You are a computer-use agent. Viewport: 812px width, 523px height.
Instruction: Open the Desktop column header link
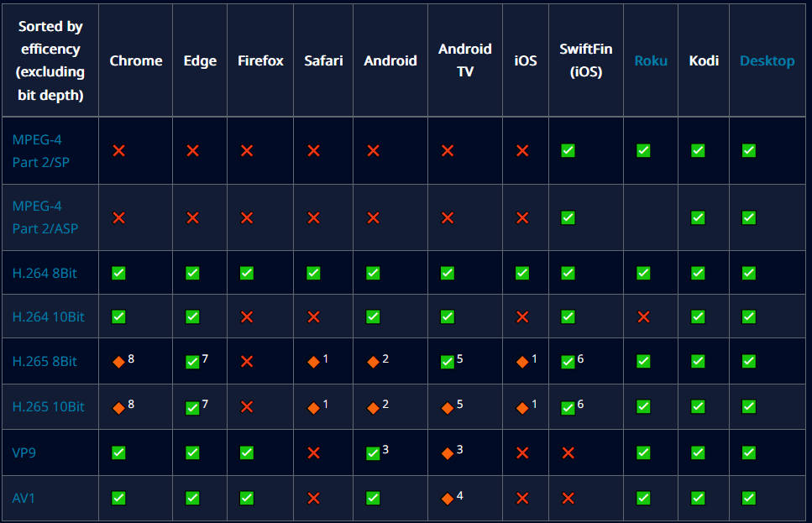[767, 60]
